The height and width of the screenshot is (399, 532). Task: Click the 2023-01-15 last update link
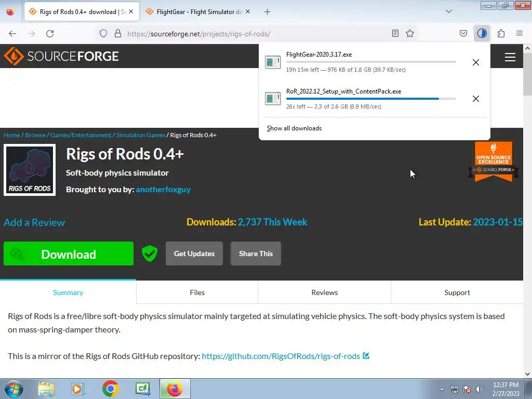[x=498, y=222]
